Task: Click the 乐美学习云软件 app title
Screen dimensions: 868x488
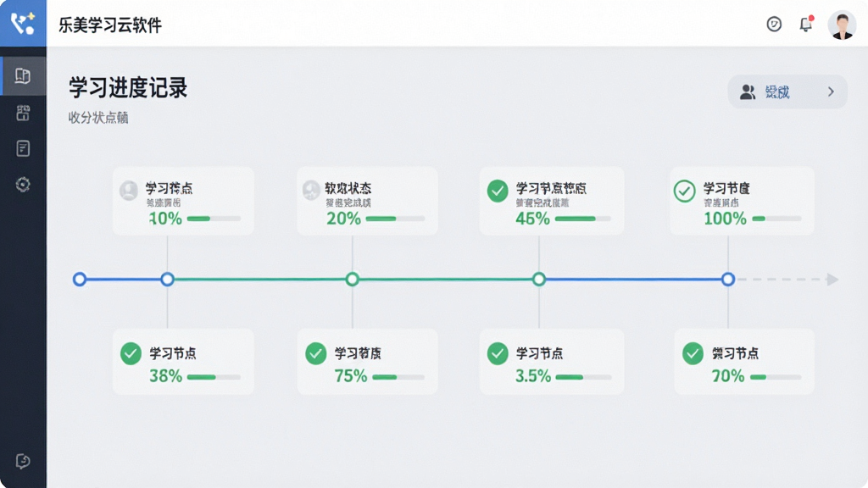Action: point(110,25)
